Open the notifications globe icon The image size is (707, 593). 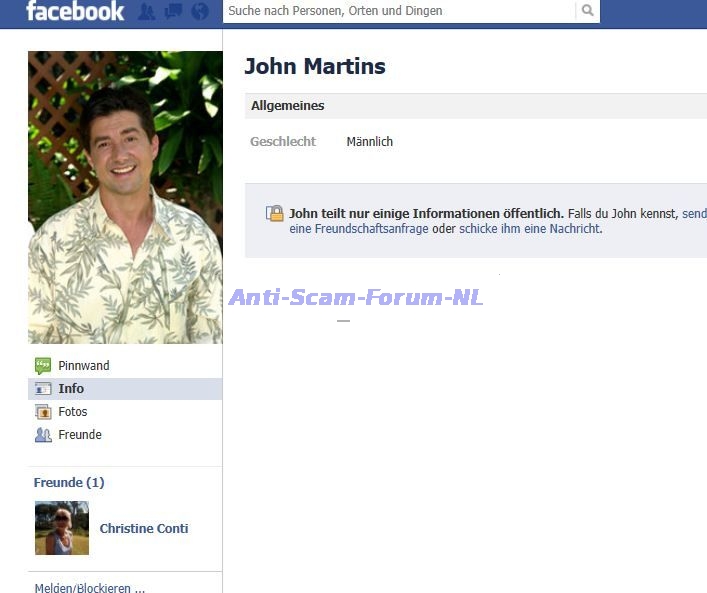coord(200,12)
